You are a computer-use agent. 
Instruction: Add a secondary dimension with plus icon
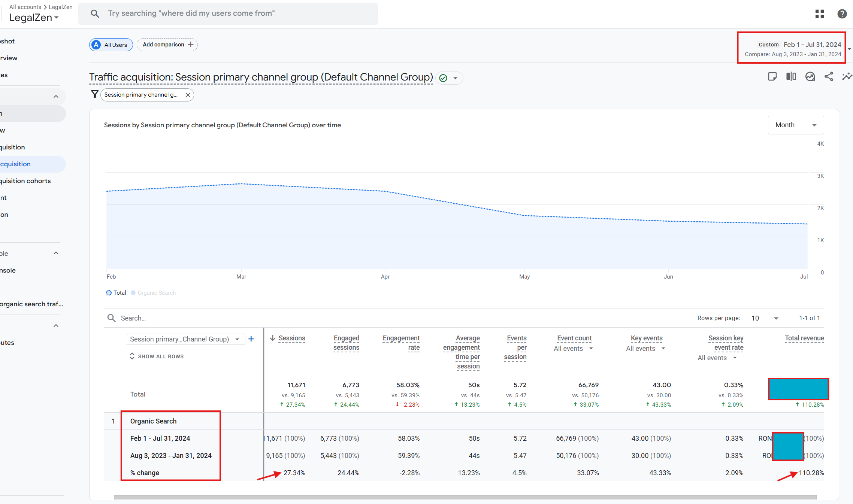(251, 339)
